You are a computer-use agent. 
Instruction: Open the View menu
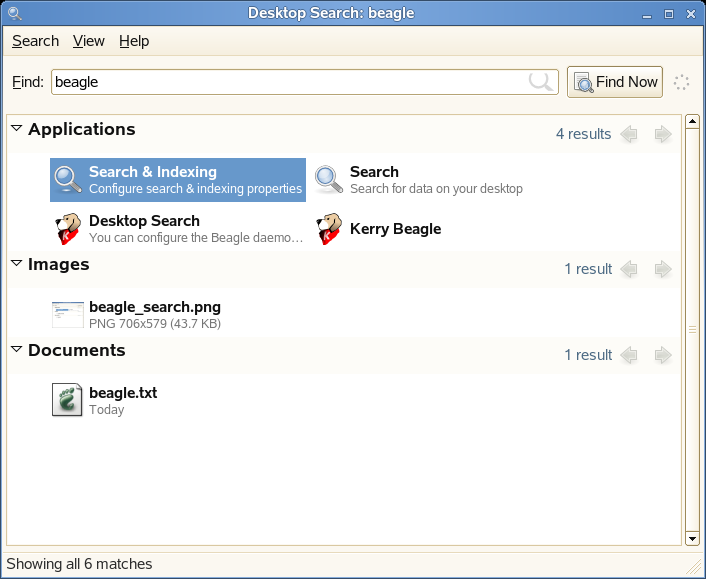click(89, 41)
